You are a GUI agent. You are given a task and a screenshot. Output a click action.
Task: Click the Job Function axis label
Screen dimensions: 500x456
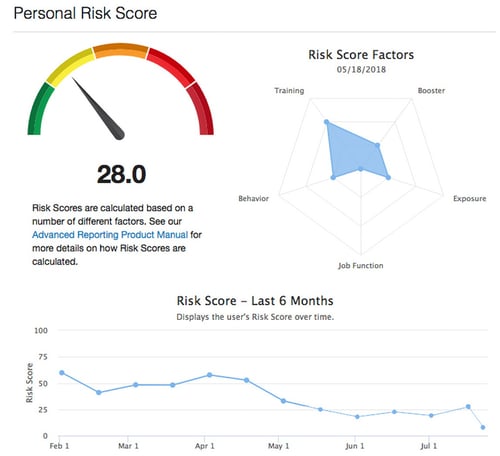point(361,266)
